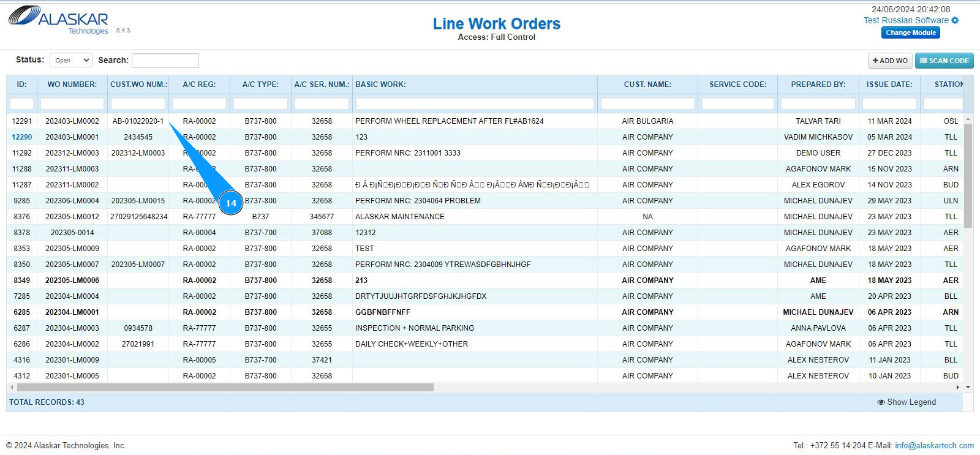Click the Change Module button
The height and width of the screenshot is (455, 980).
(911, 32)
